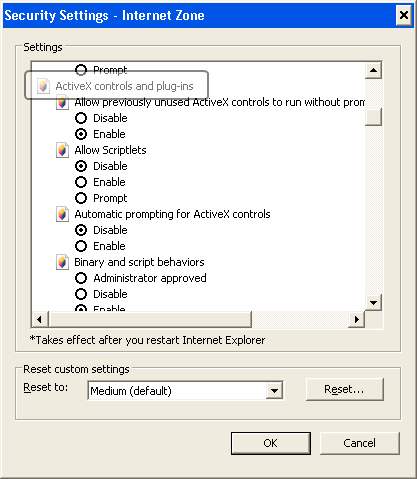
Task: Click the ActiveX controls and plug-ins category icon
Action: [x=43, y=86]
